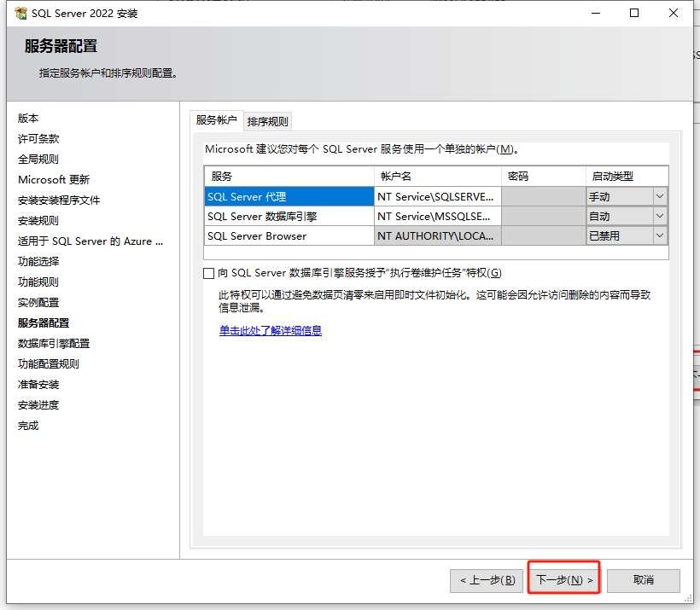Select the SQL Server Browser service row
Image resolution: width=700 pixels, height=610 pixels.
289,235
